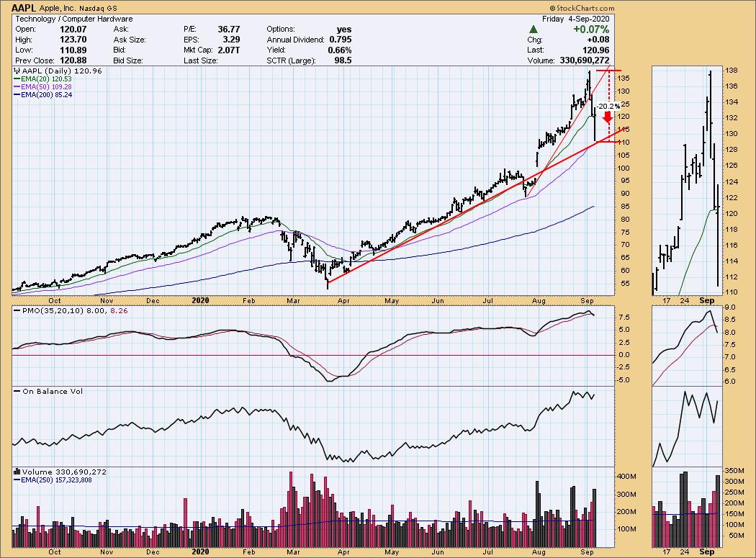
Task: Click the 'Volume 330,690,272' legend in volume panel
Action: 65,472
